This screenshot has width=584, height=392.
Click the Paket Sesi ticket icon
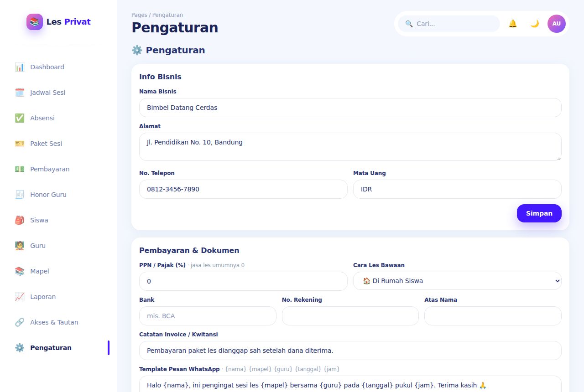tap(20, 144)
